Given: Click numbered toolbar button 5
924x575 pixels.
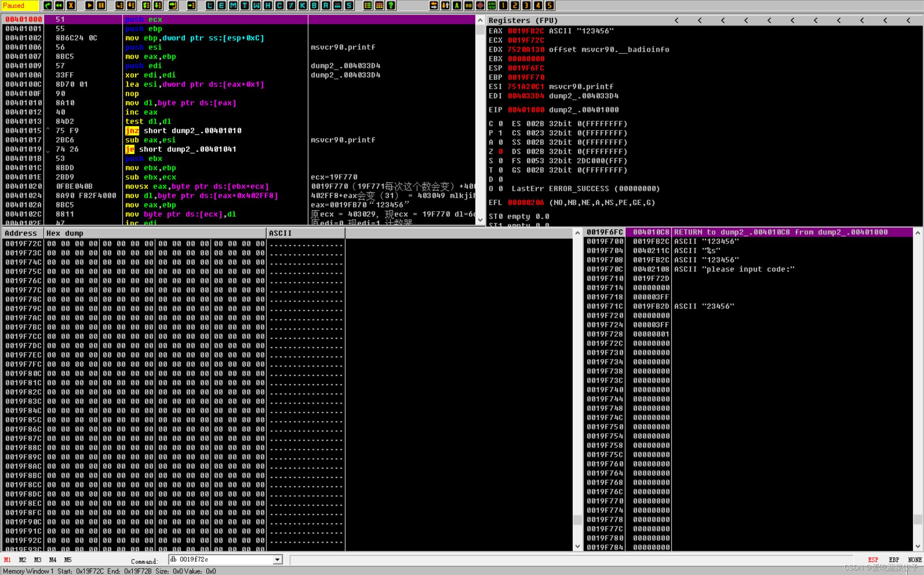Looking at the screenshot, I should click(550, 5).
